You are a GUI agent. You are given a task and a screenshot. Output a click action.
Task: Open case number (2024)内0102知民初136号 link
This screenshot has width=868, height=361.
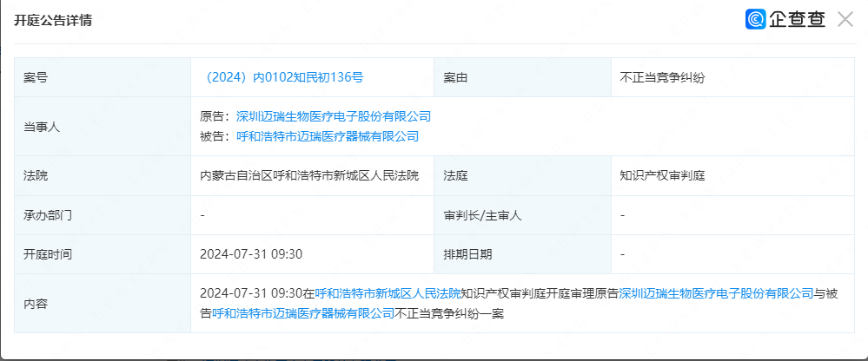pos(282,77)
